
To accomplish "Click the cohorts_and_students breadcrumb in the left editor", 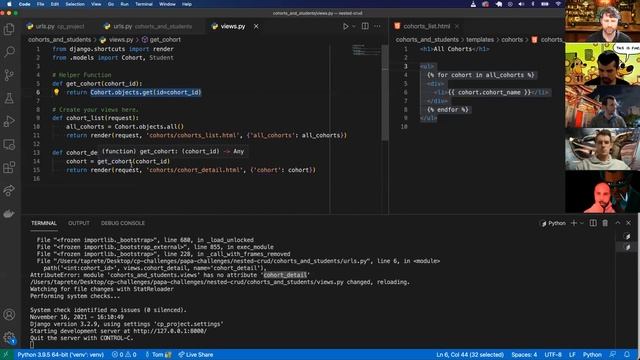I will pos(60,40).
